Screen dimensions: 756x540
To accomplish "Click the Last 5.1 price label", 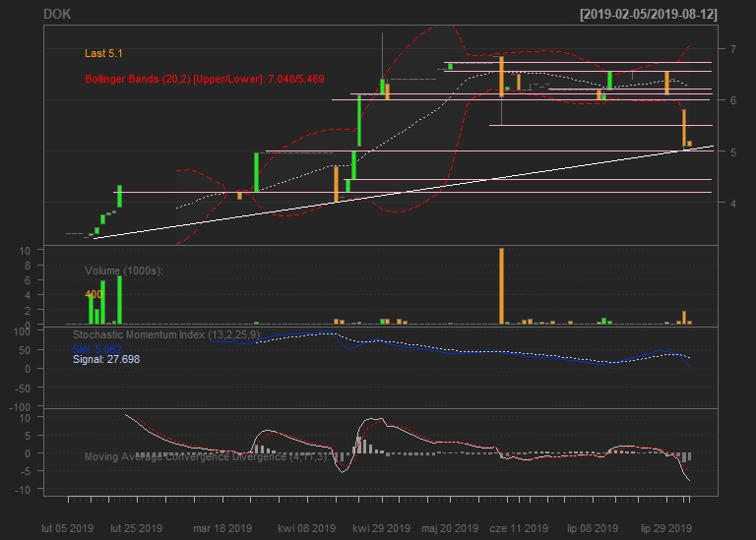I will (103, 53).
